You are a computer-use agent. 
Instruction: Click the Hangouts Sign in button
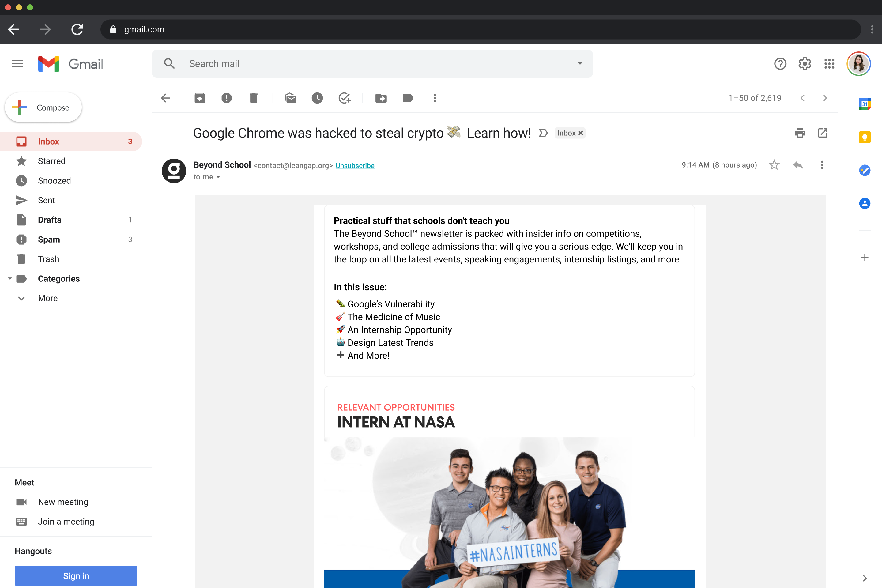click(76, 576)
